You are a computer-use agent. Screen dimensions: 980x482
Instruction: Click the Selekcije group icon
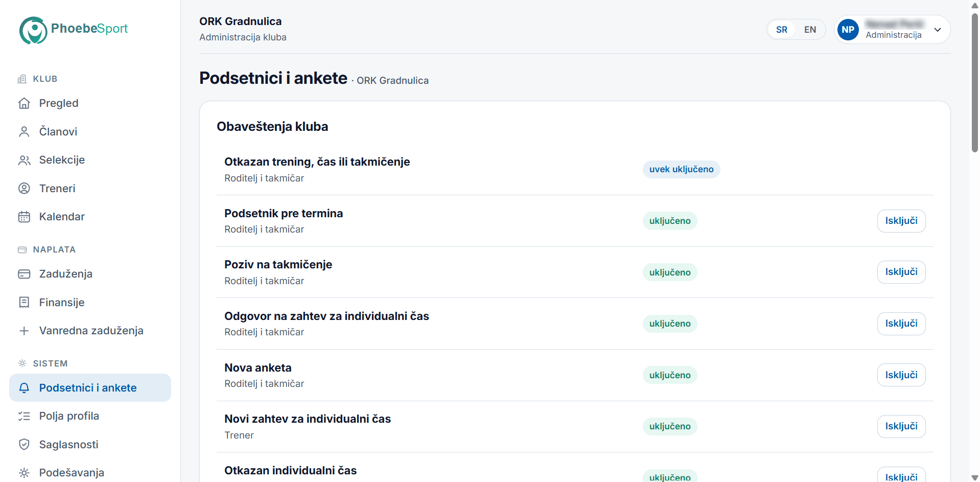click(24, 160)
